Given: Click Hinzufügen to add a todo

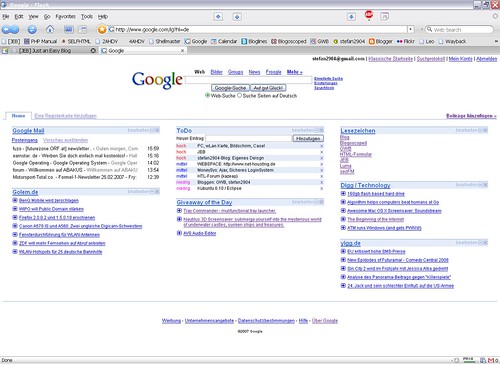Looking at the screenshot, I should pyautogui.click(x=308, y=138).
